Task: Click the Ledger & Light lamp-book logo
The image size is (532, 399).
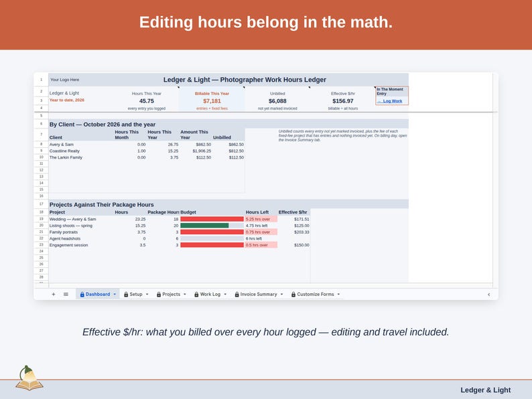Action: tap(29, 378)
